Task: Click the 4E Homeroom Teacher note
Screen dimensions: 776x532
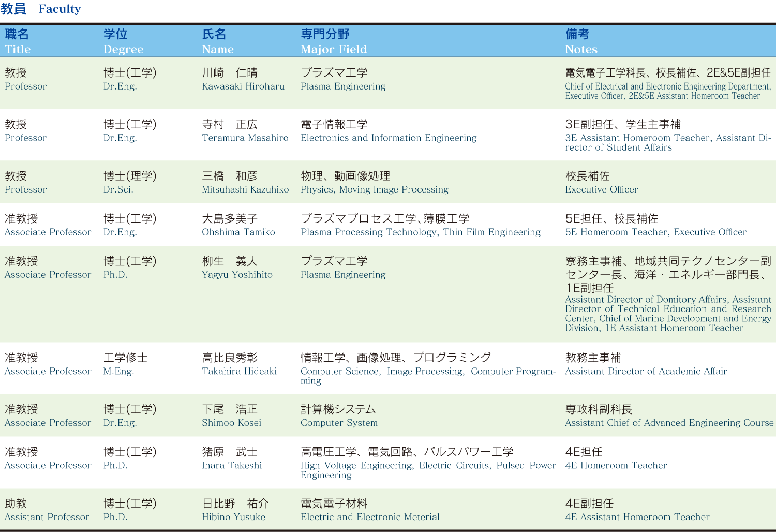Action: click(616, 466)
